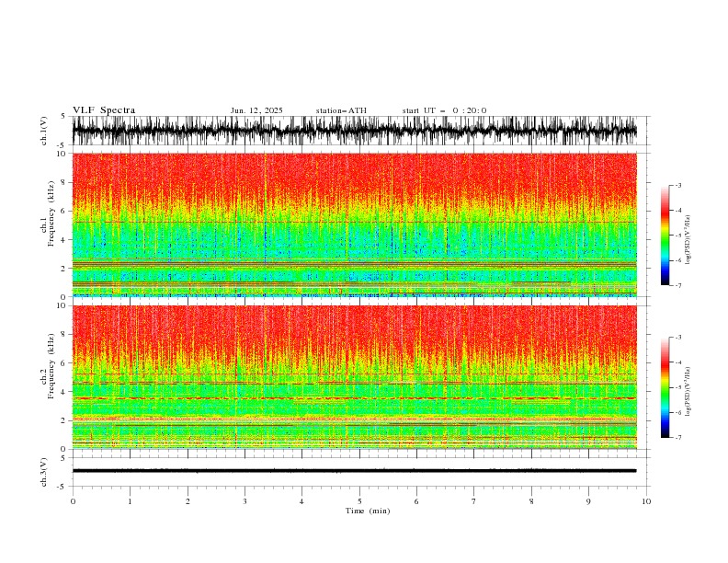Click the "Time (min)" axis label
728x563 pixels.
368,511
